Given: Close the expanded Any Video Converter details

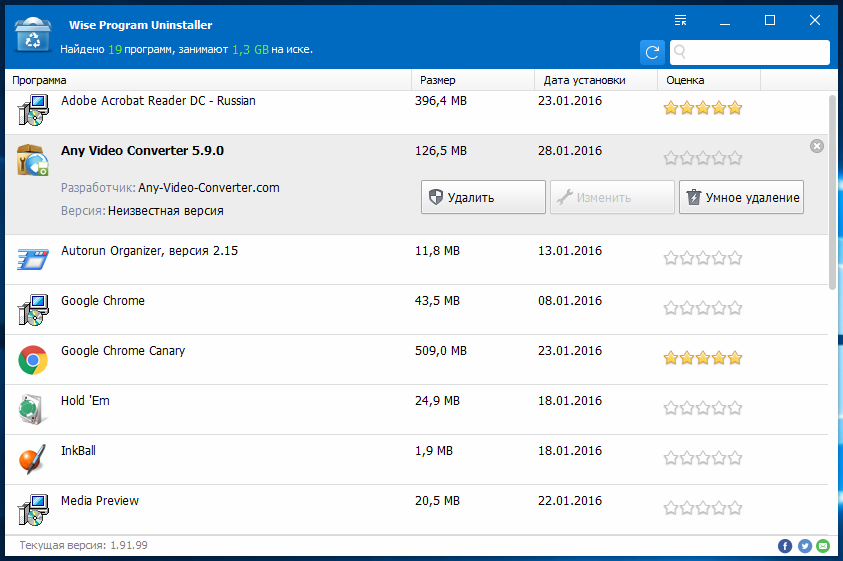Looking at the screenshot, I should pos(817,146).
